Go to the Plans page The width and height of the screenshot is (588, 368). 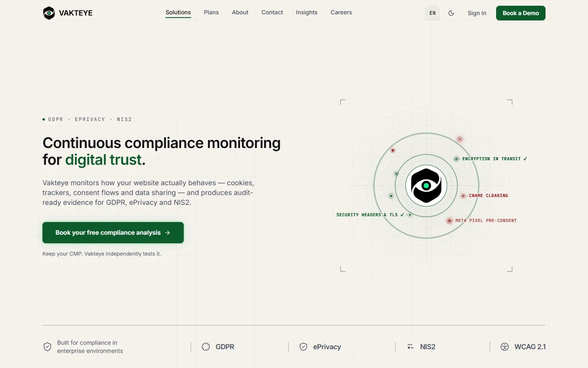click(212, 12)
